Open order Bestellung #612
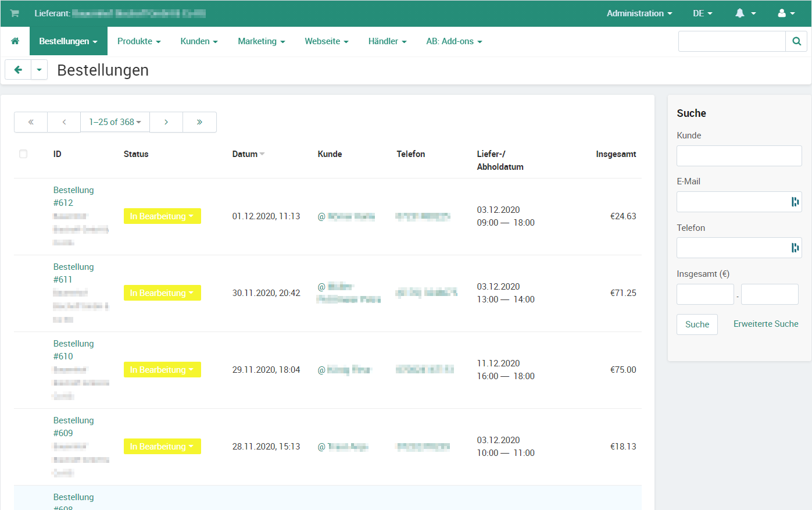812x510 pixels. (x=73, y=197)
